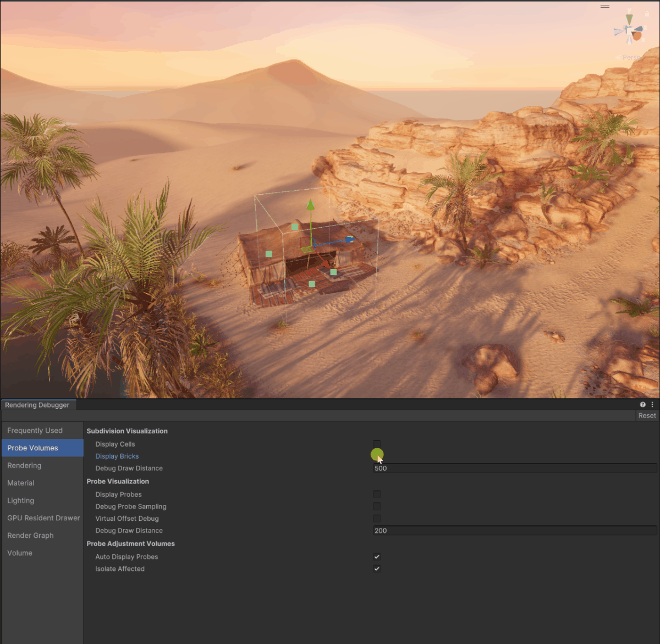
Task: Open GPU Resident Drawer panel
Action: [x=43, y=518]
